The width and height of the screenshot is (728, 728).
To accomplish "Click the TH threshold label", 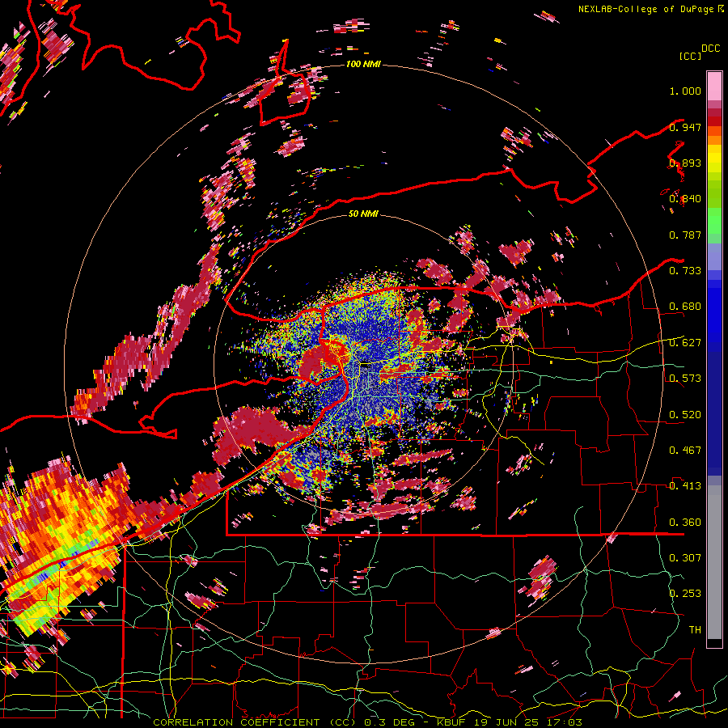I will pyautogui.click(x=695, y=630).
